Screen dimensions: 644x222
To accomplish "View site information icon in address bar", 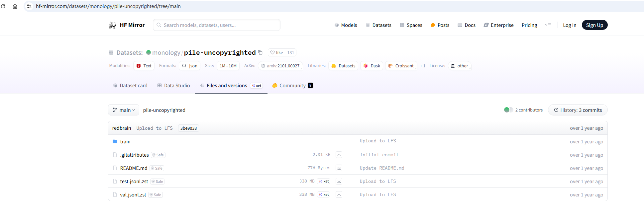I will point(29,6).
